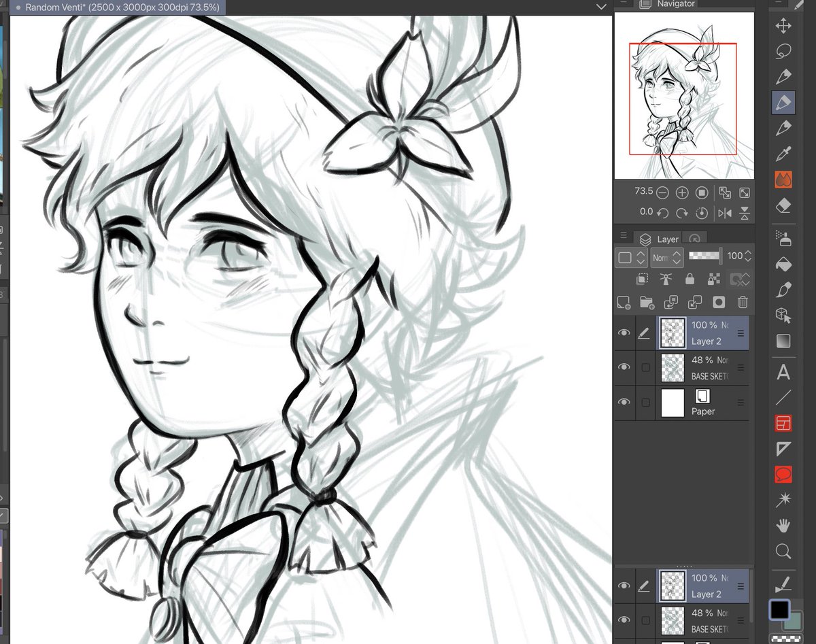816x644 pixels.
Task: Create a new layer folder
Action: pos(647,302)
